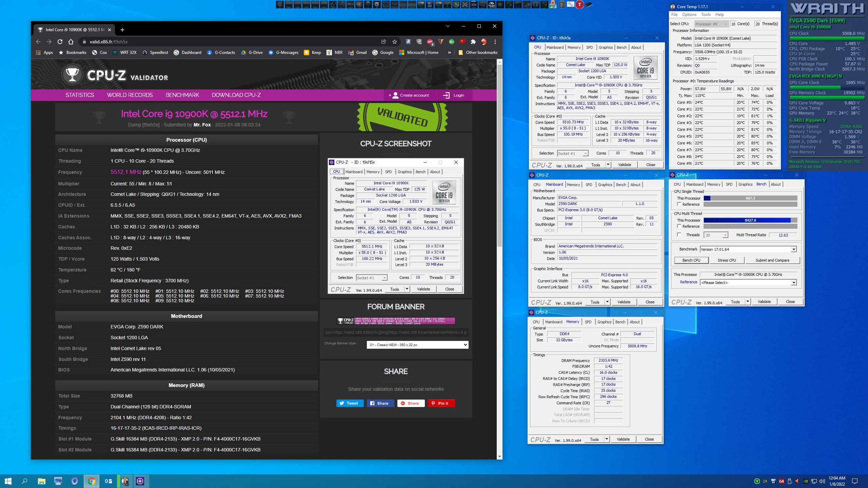
Task: Enable Reference checkbox under CPU Multi Thread
Action: pos(679,226)
